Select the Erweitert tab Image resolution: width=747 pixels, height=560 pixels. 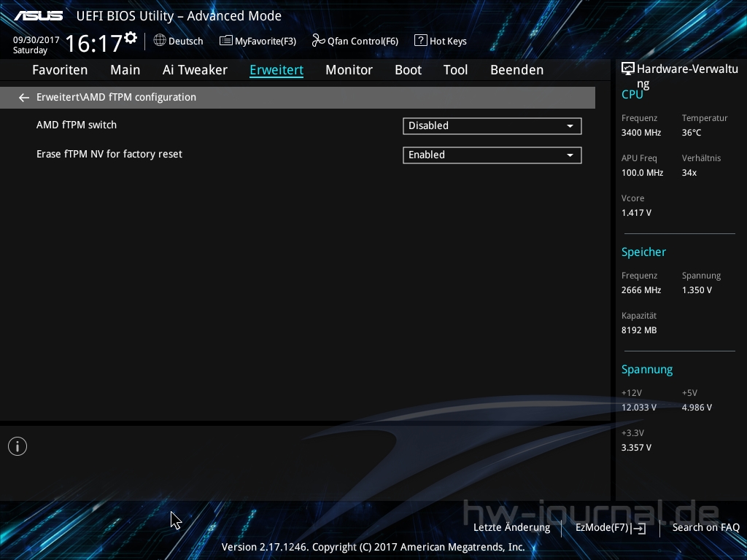[276, 70]
